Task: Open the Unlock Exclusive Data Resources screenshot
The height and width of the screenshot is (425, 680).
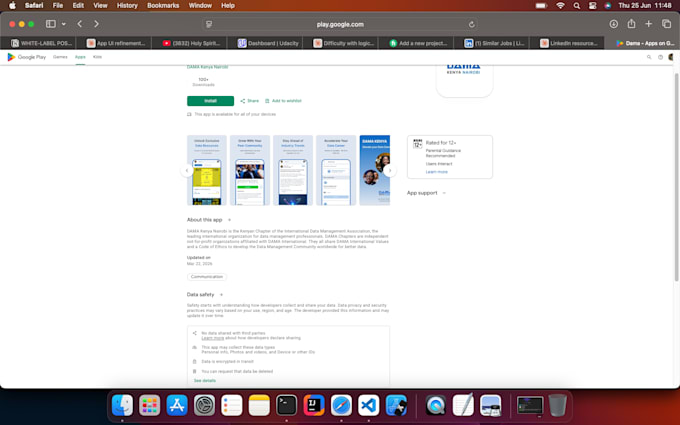Action: tap(206, 170)
